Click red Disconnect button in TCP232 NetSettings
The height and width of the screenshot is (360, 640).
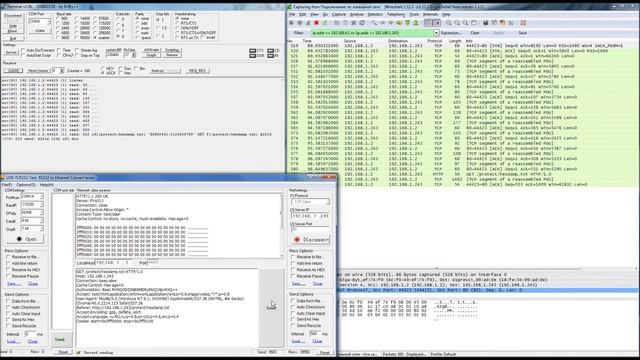311,240
